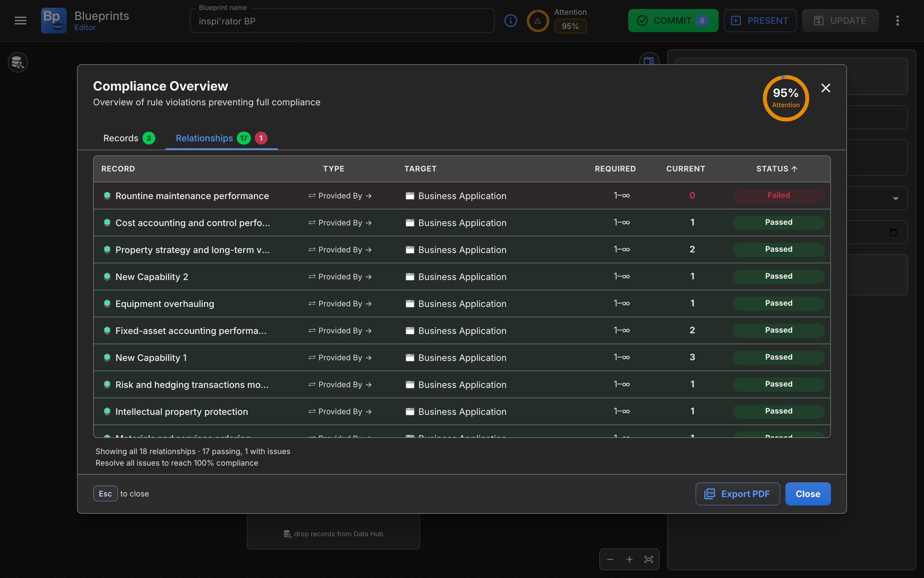Click the green 17 passing badge
The width and height of the screenshot is (924, 578).
[244, 138]
